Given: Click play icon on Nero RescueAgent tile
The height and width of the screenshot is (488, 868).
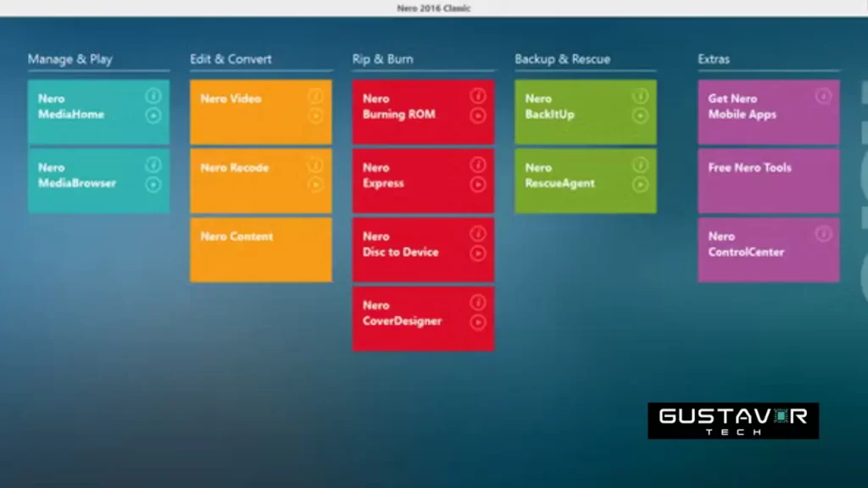Looking at the screenshot, I should [640, 184].
